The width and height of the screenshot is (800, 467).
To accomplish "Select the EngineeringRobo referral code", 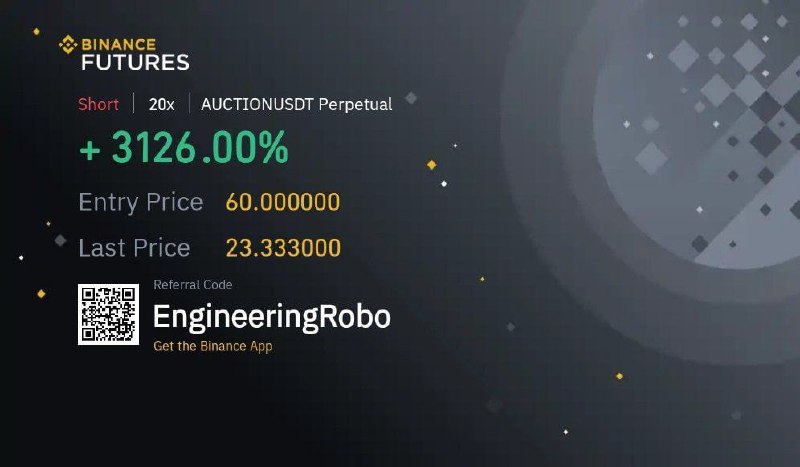I will (x=272, y=317).
